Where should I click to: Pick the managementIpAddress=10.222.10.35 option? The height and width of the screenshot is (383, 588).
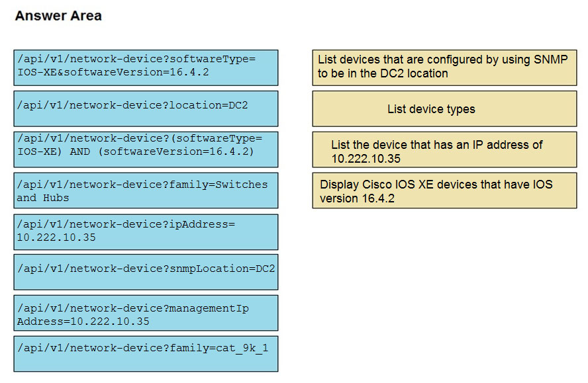pyautogui.click(x=146, y=313)
